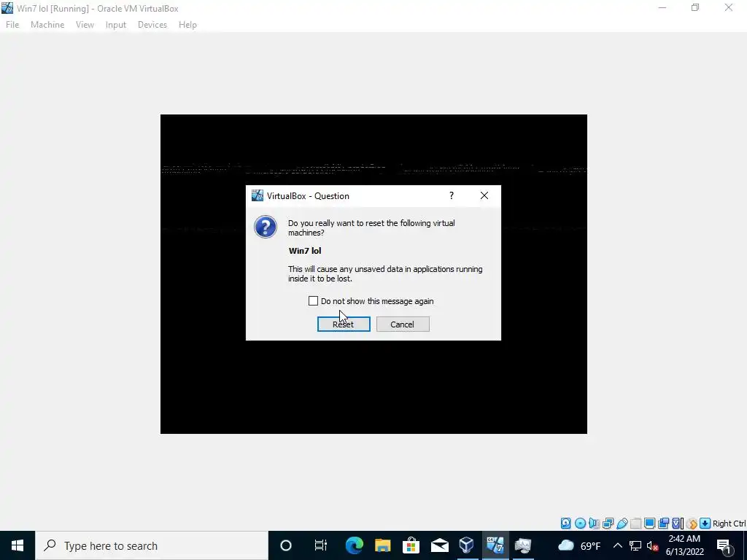Open the Input menu
The image size is (747, 560).
click(116, 25)
